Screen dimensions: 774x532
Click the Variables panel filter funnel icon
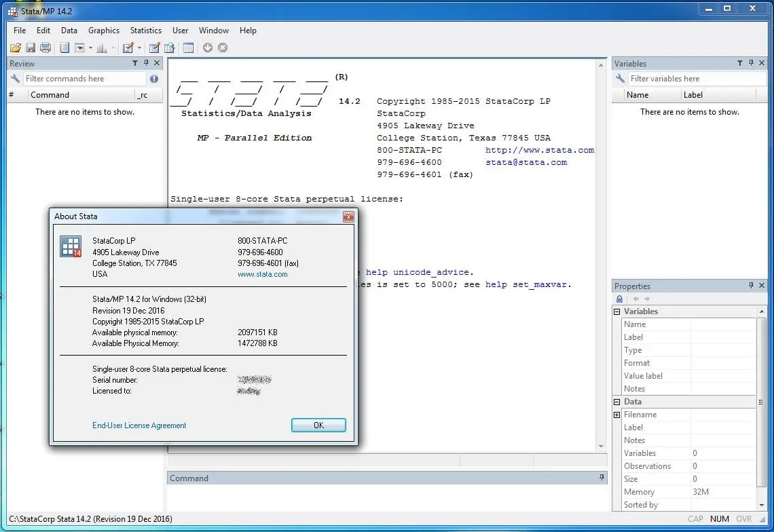click(x=740, y=63)
